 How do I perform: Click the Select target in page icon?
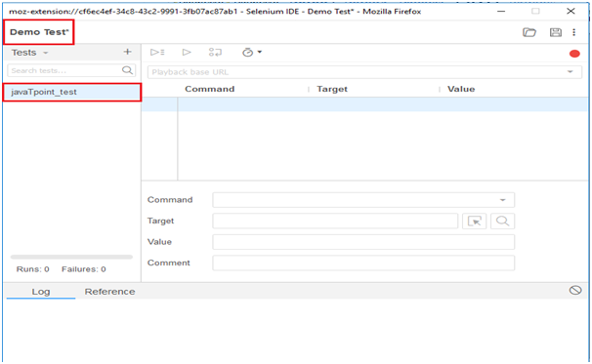474,222
